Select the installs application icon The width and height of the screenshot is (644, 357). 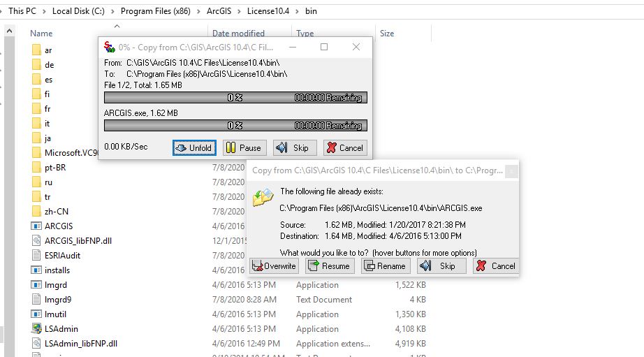coord(36,270)
